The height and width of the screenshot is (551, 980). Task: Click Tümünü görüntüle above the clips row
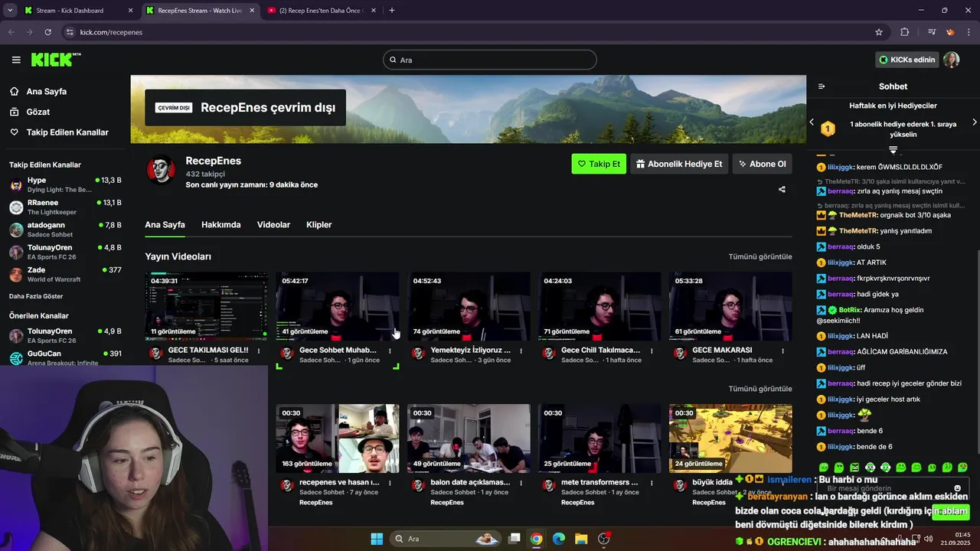point(760,389)
